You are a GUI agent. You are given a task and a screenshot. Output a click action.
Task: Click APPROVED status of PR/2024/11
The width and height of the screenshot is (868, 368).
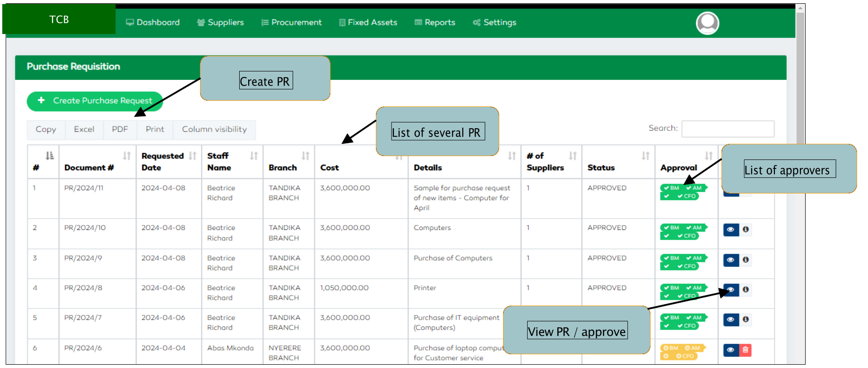[607, 188]
